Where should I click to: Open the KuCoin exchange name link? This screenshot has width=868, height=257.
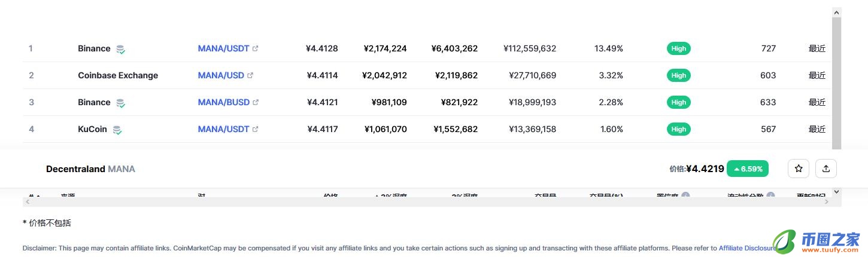click(x=92, y=129)
